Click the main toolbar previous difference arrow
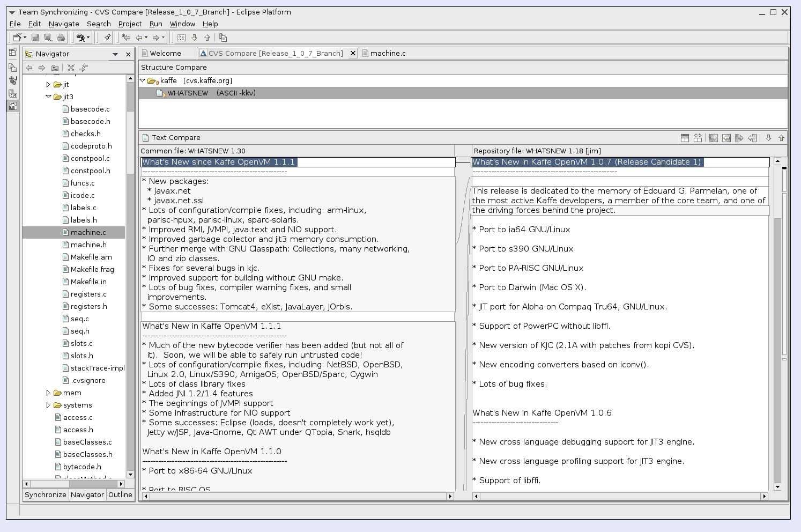This screenshot has height=532, width=801. pyautogui.click(x=207, y=38)
